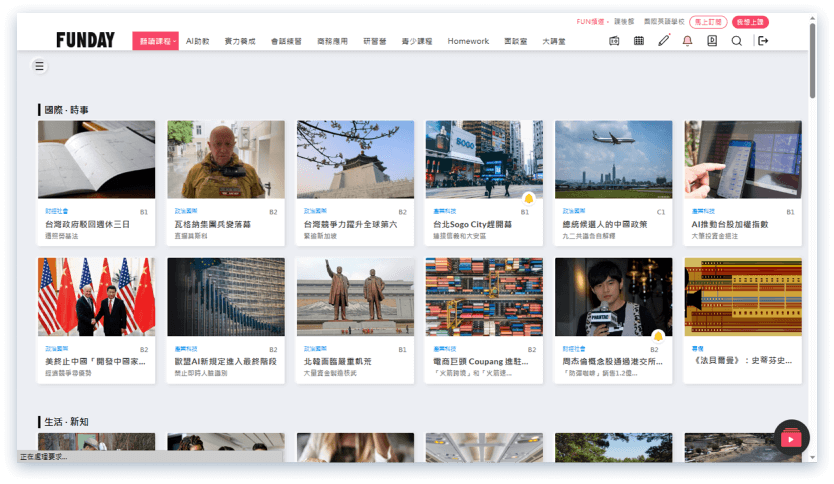Open the 台北Sogo City article title
The image size is (834, 484).
click(x=472, y=224)
